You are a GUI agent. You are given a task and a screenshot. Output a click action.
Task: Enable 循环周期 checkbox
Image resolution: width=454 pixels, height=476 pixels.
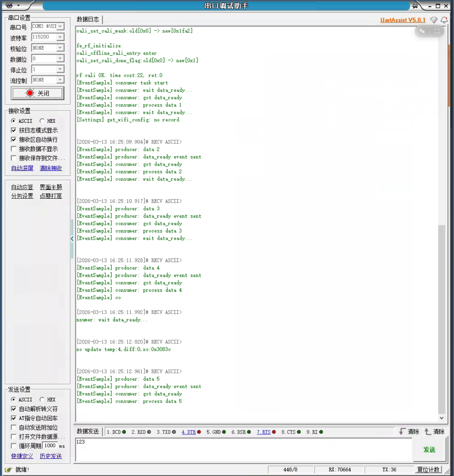(14, 446)
